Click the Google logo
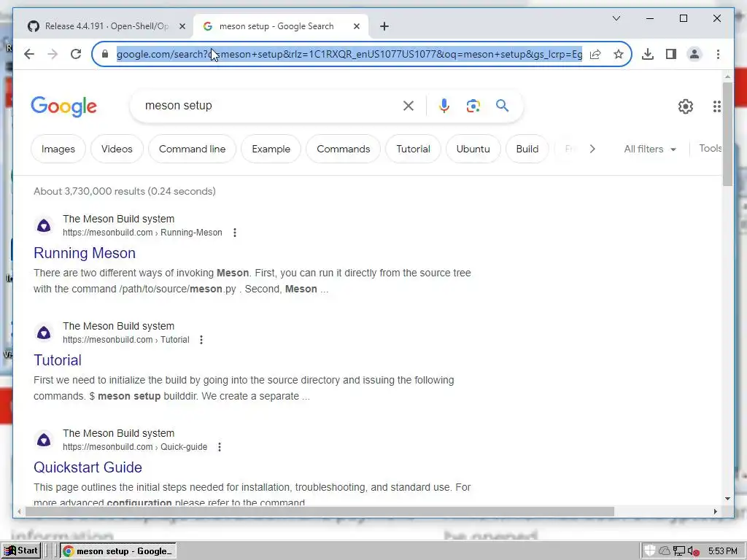The image size is (747, 560). tap(64, 106)
